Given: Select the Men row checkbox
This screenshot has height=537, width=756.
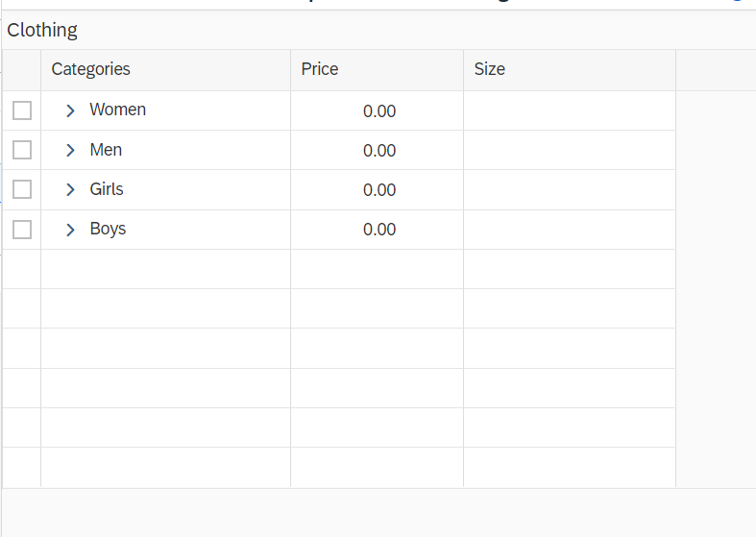Looking at the screenshot, I should coord(22,150).
